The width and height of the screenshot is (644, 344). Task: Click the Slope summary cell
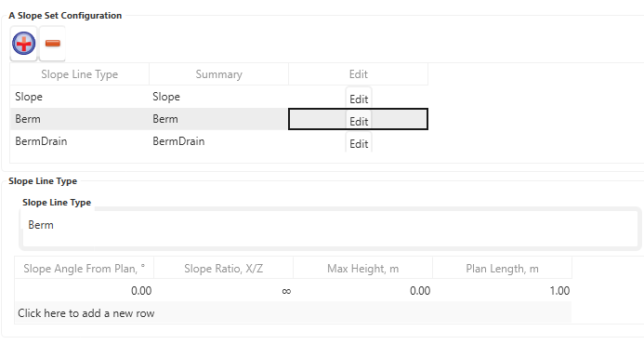[x=218, y=97]
